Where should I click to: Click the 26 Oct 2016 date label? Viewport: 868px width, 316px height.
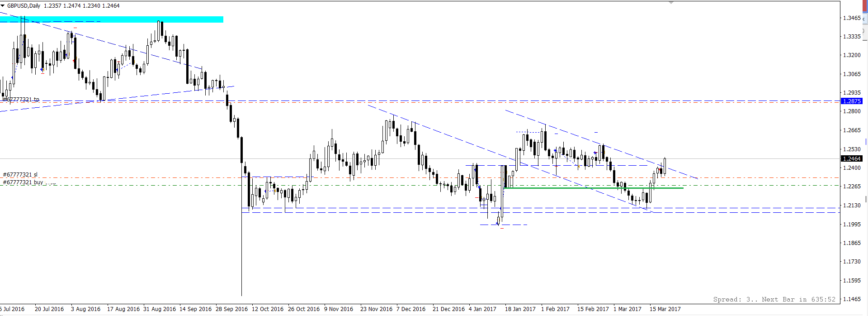(x=304, y=309)
